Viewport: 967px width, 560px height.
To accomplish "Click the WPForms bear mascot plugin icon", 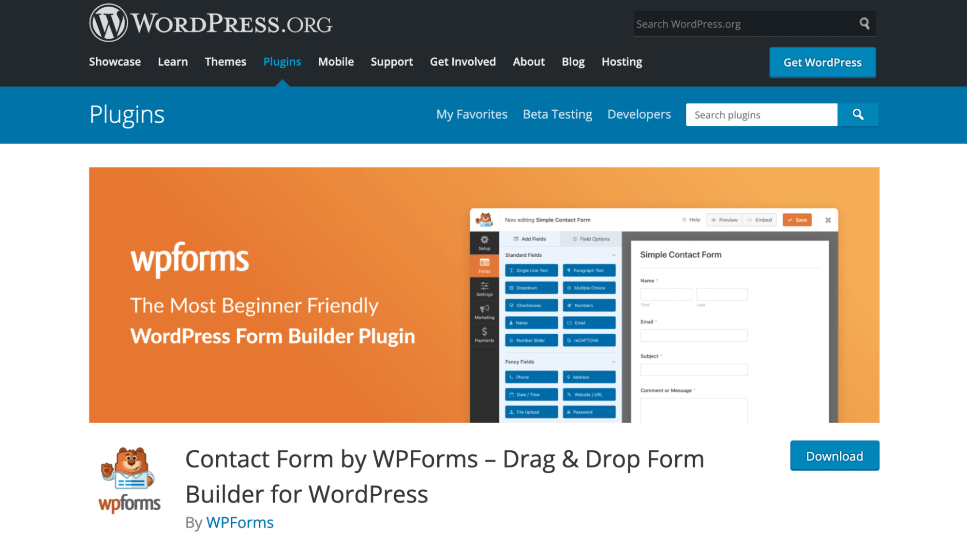I will (x=129, y=480).
